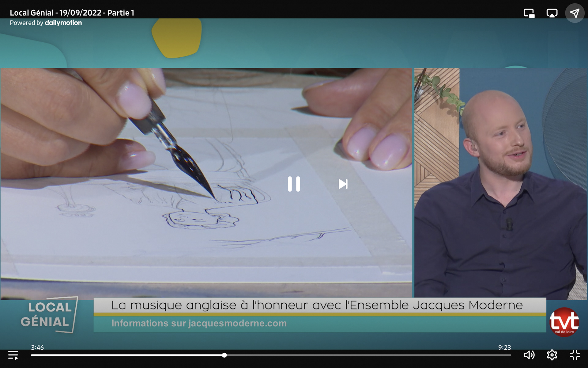Click the guest's interview video frame

pyautogui.click(x=500, y=184)
